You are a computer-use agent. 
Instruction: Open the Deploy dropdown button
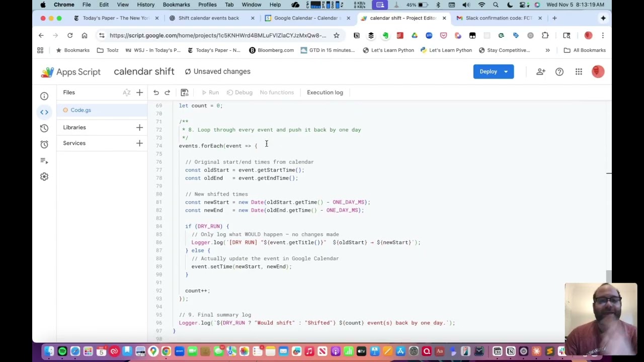click(x=493, y=71)
